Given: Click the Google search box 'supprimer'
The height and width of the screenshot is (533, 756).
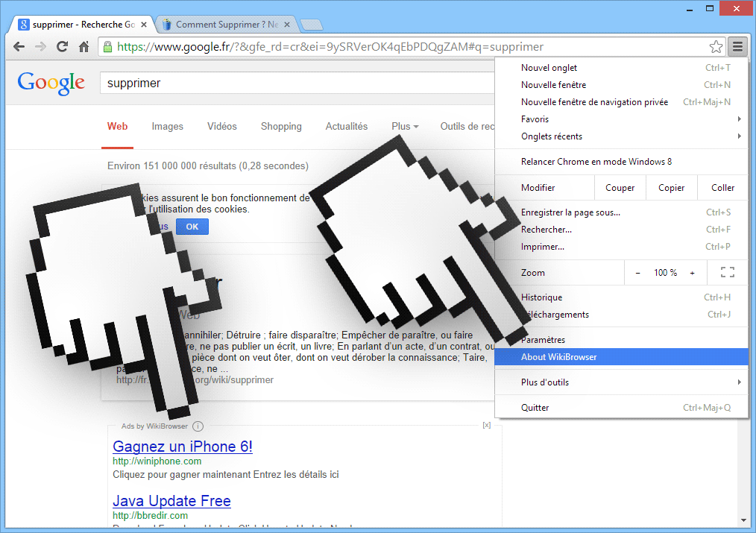Looking at the screenshot, I should click(297, 83).
